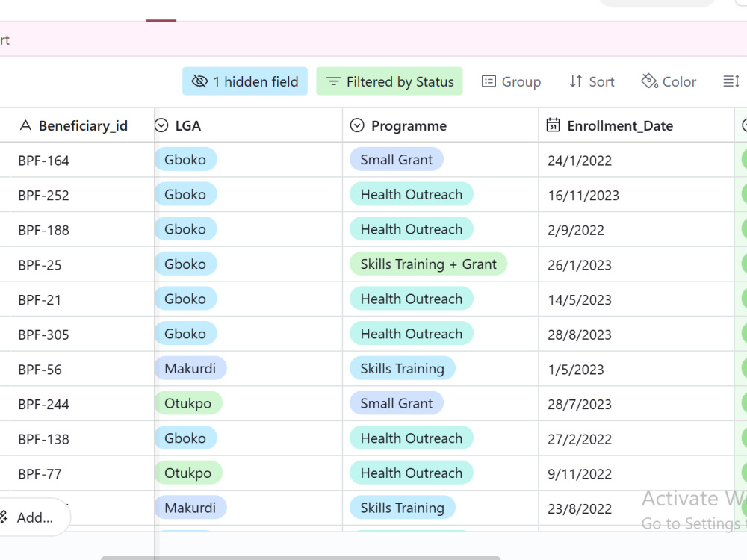Click the Otukpo tag in row BPF-77
Image resolution: width=747 pixels, height=560 pixels.
point(188,473)
